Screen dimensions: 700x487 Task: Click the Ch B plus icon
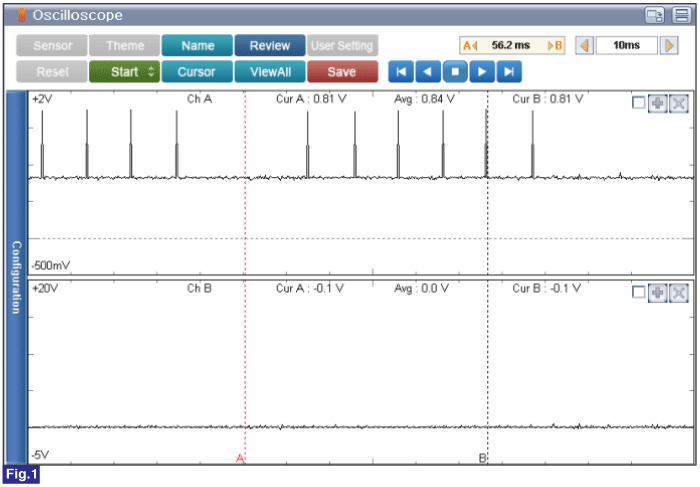658,293
